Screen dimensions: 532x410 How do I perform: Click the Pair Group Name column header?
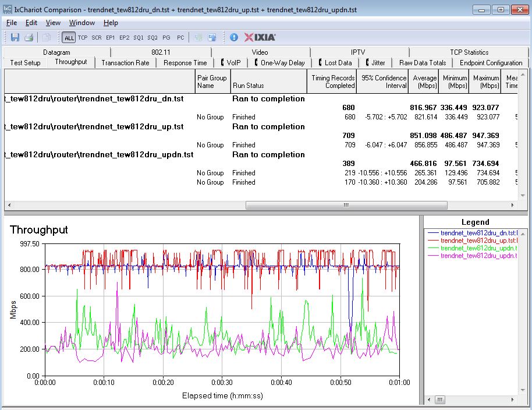click(212, 82)
